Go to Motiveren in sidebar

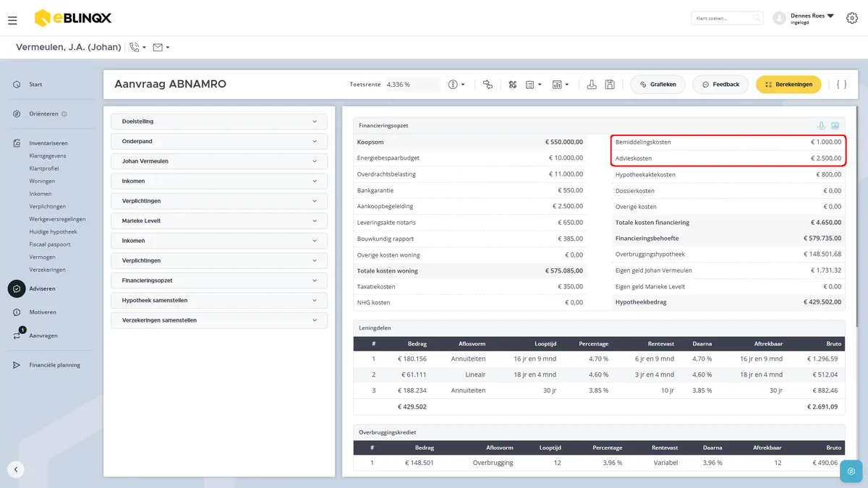(x=43, y=312)
